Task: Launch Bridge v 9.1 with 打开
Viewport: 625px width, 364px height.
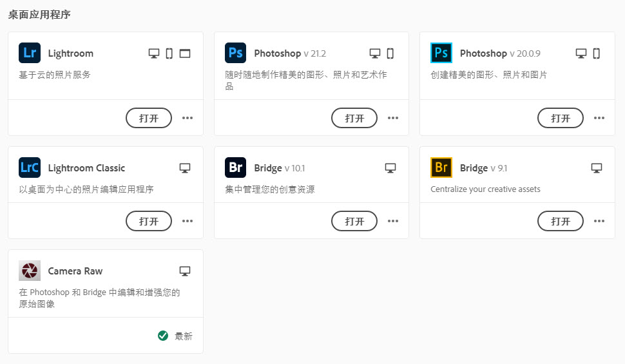Action: (x=561, y=221)
